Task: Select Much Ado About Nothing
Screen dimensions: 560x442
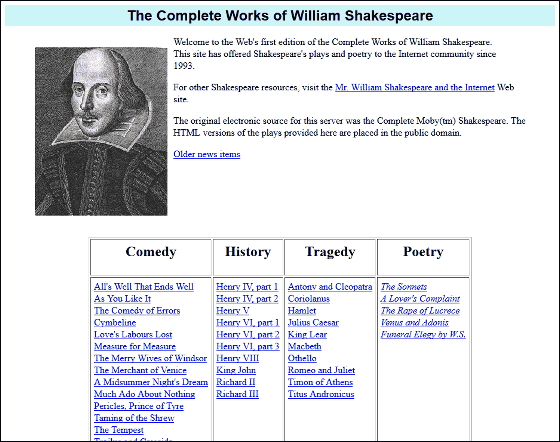Action: click(x=145, y=394)
